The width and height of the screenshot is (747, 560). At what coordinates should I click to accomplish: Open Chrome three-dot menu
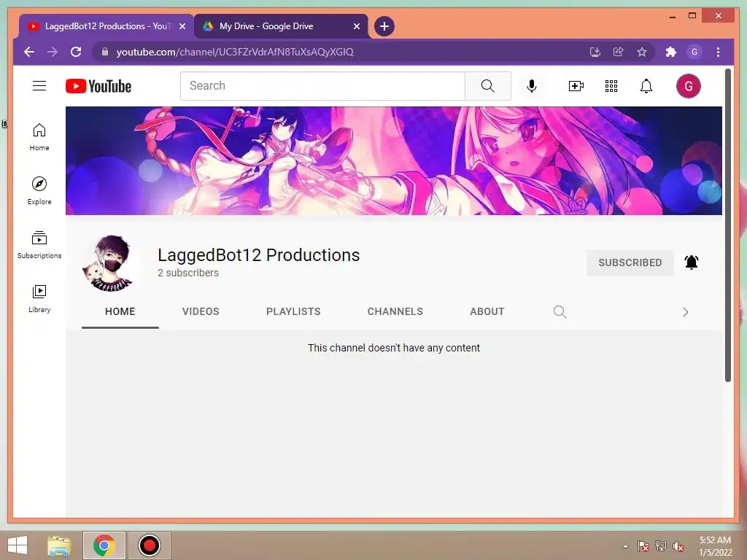click(x=718, y=52)
